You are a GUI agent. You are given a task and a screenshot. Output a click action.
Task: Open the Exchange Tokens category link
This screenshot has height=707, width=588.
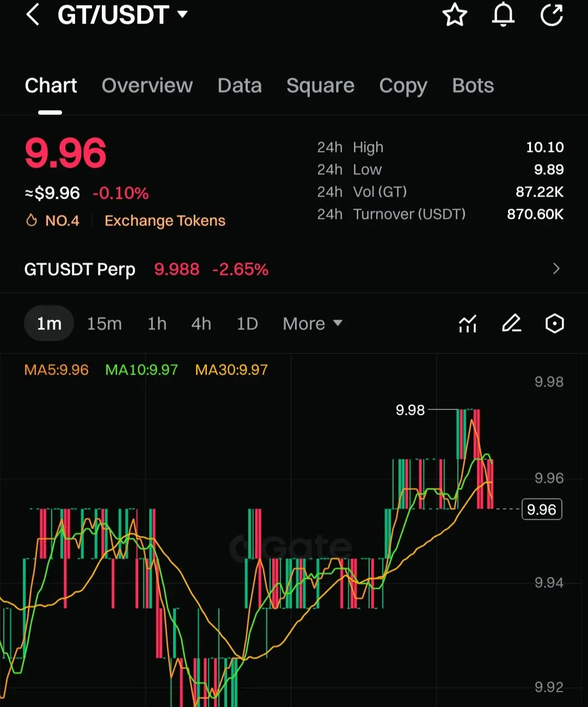(x=165, y=220)
